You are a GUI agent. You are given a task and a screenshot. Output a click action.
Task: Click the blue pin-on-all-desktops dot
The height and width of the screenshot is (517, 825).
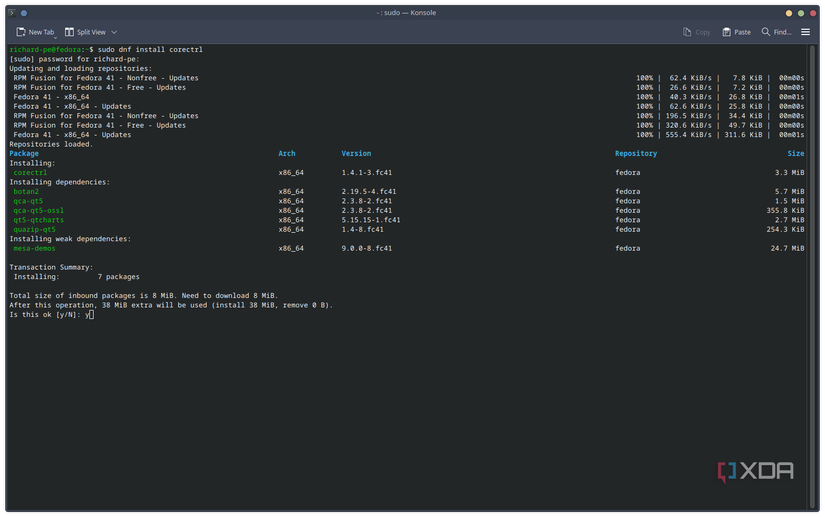(x=24, y=13)
